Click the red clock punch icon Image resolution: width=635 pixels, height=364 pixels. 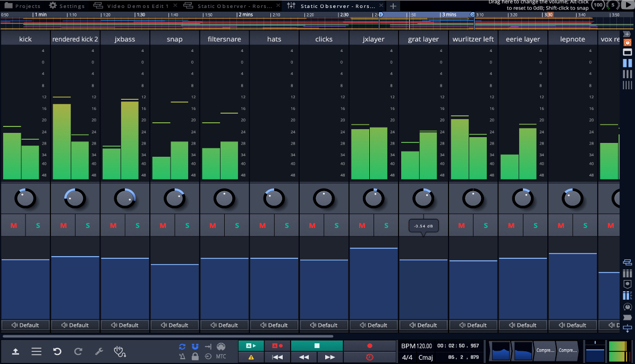pos(369,357)
